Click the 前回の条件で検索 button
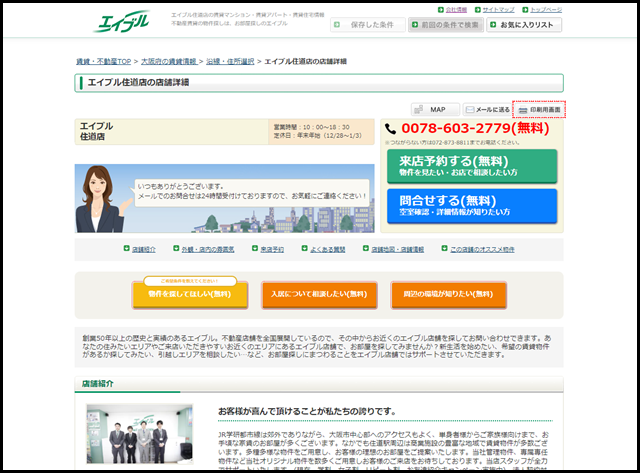Image resolution: width=640 pixels, height=473 pixels. coord(446,25)
